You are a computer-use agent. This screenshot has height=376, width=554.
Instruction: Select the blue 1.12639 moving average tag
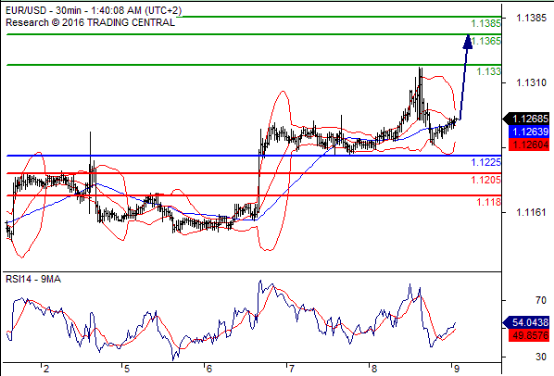(529, 132)
